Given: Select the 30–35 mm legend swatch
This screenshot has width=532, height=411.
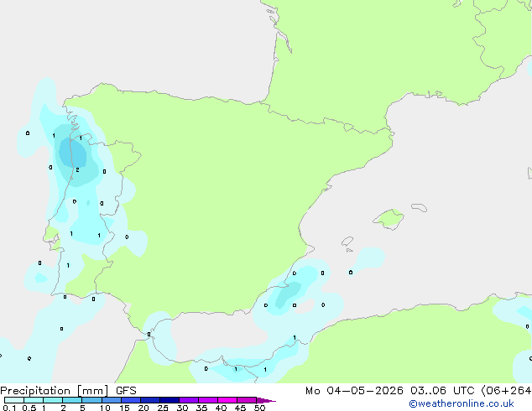Looking at the screenshot, I should (x=188, y=400).
